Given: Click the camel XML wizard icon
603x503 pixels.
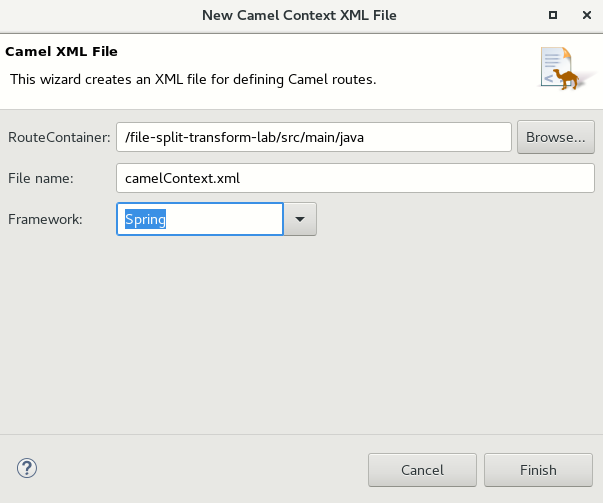Looking at the screenshot, I should (558, 69).
